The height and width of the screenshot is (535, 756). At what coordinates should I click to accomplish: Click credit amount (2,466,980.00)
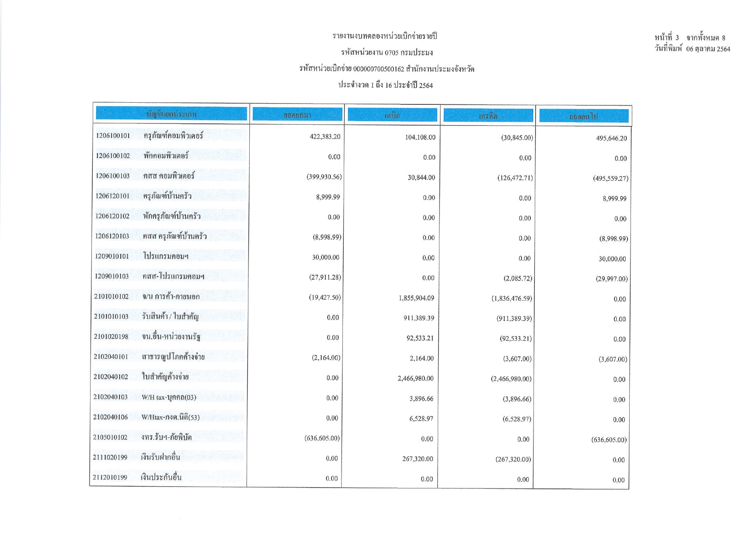click(x=511, y=379)
